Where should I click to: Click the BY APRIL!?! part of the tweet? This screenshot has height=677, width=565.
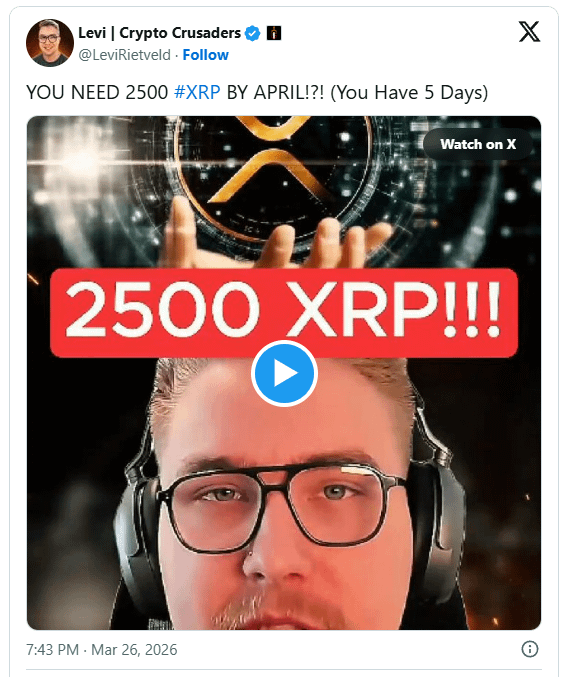[275, 92]
